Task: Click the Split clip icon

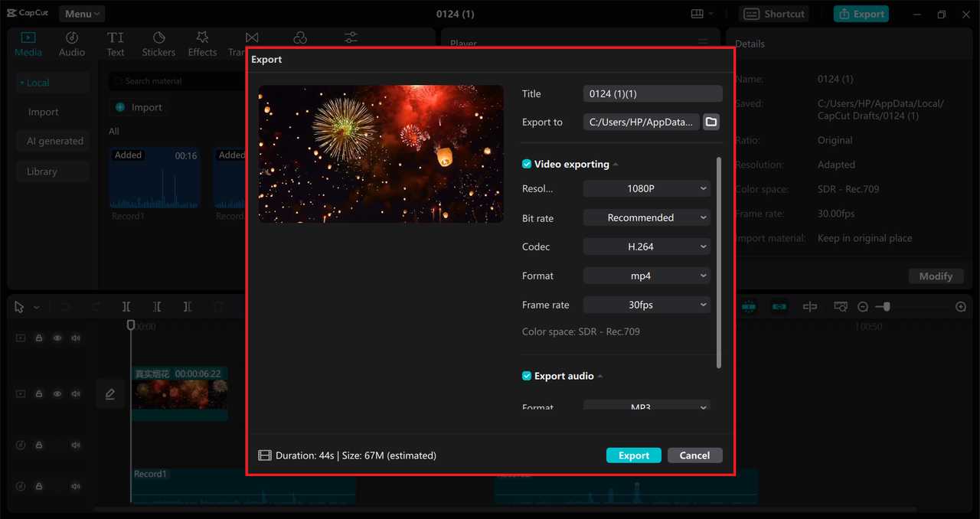Action: coord(126,307)
